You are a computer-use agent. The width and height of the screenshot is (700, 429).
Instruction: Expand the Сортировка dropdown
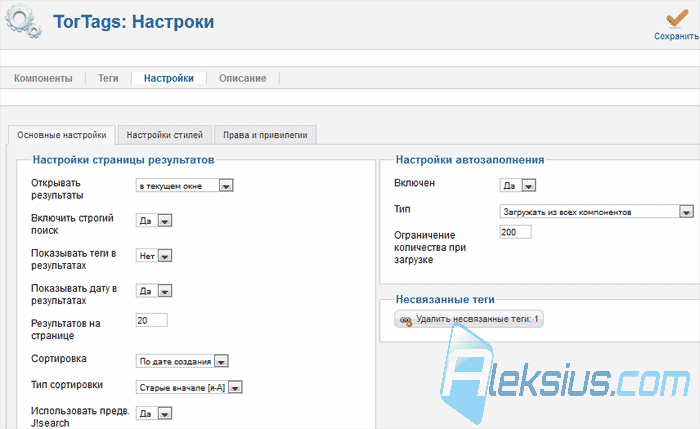pos(182,361)
